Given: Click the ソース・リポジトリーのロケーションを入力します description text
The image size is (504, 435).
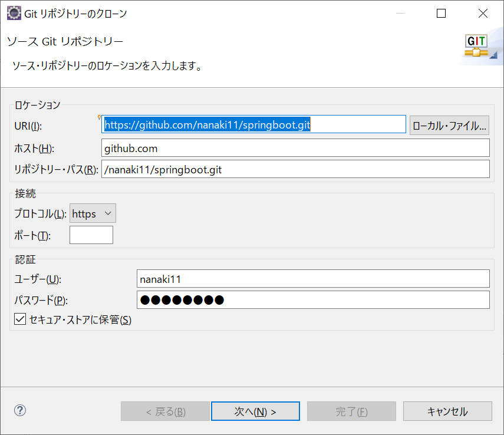Looking at the screenshot, I should pos(107,65).
